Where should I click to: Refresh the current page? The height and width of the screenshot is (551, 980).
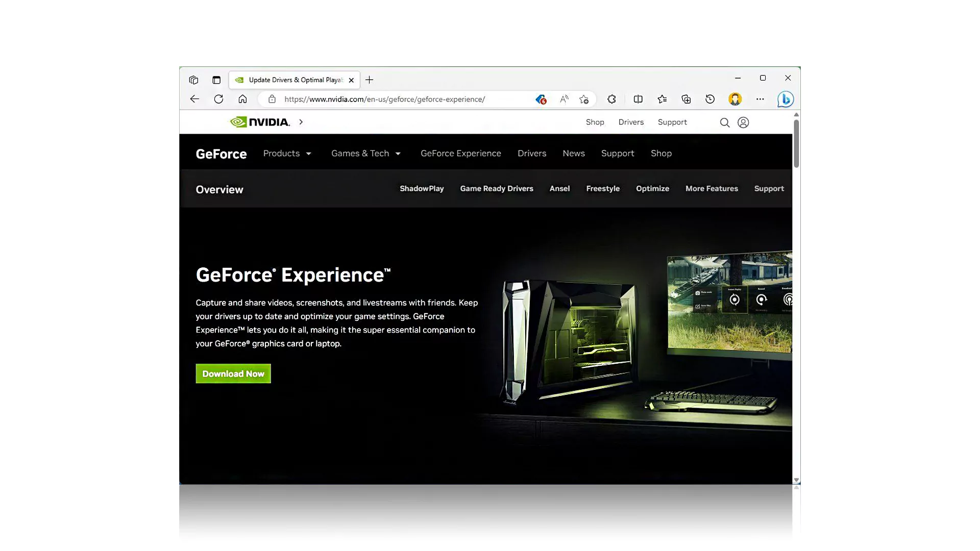[x=218, y=99]
